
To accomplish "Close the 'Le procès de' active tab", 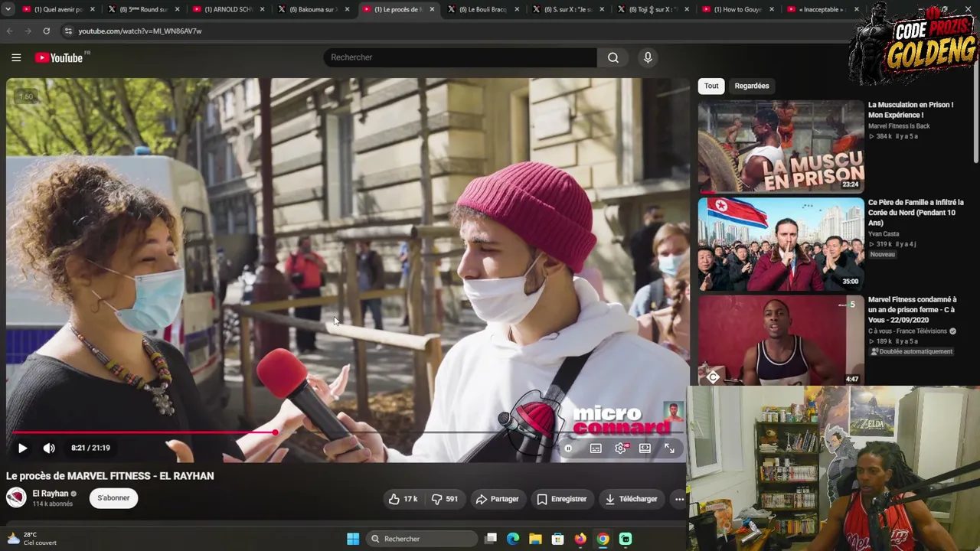I will [432, 9].
